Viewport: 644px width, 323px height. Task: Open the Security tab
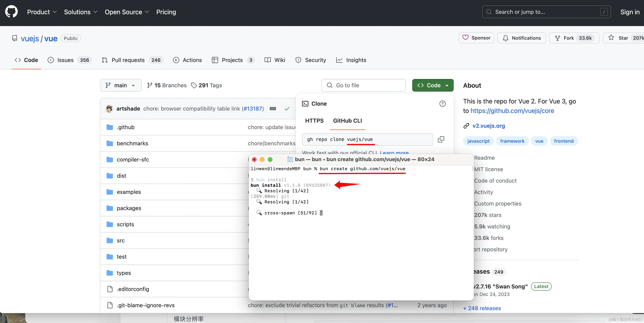[x=310, y=60]
